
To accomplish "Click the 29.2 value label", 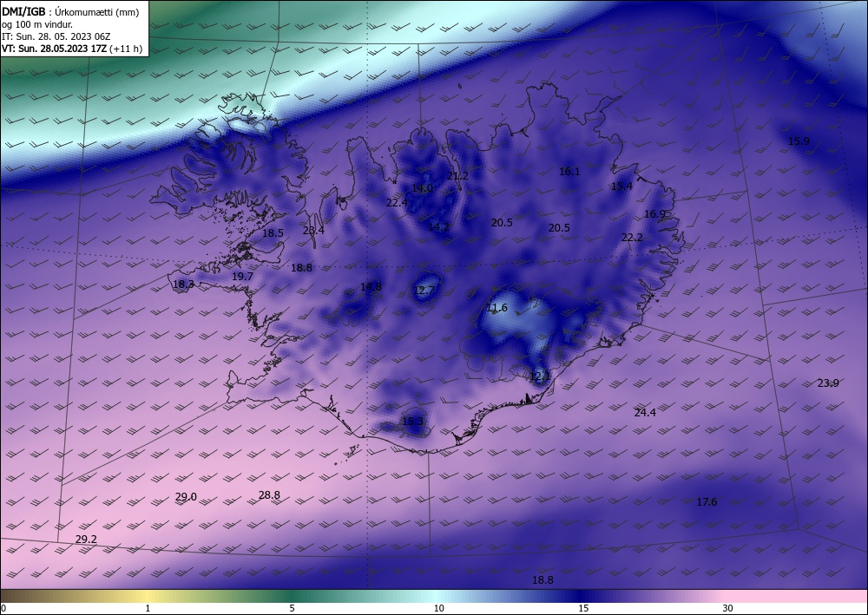I will click(86, 539).
